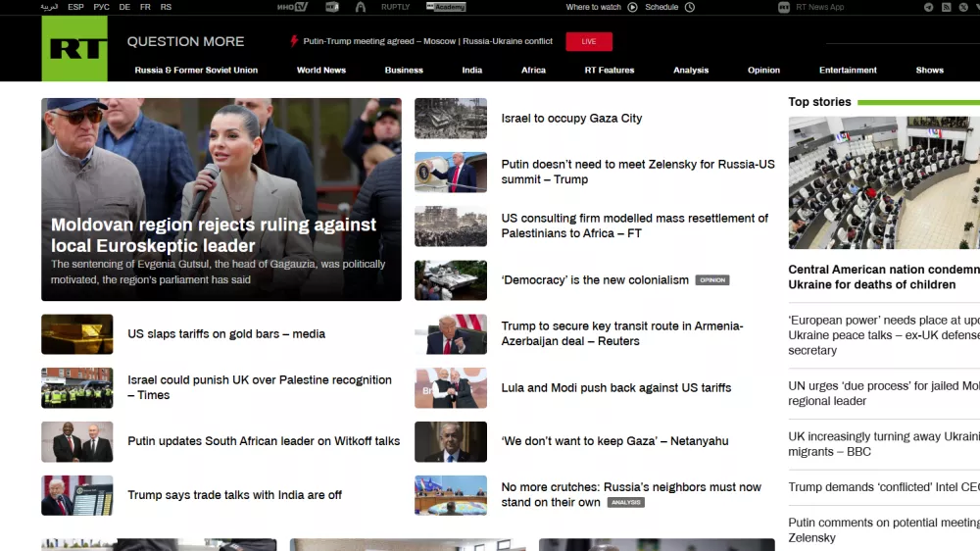This screenshot has height=551, width=980.
Task: Open the Telegram social icon
Action: tap(928, 7)
